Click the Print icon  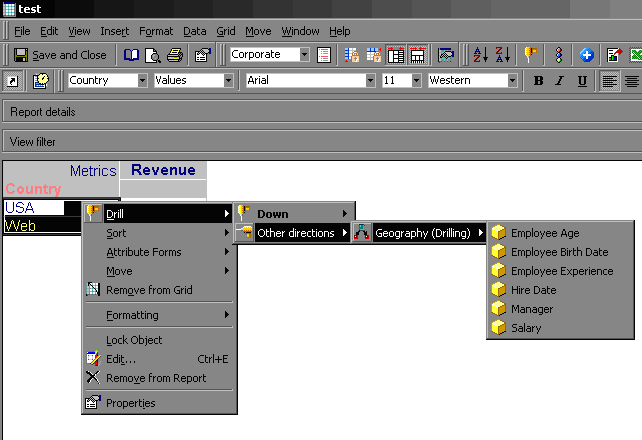[175, 55]
